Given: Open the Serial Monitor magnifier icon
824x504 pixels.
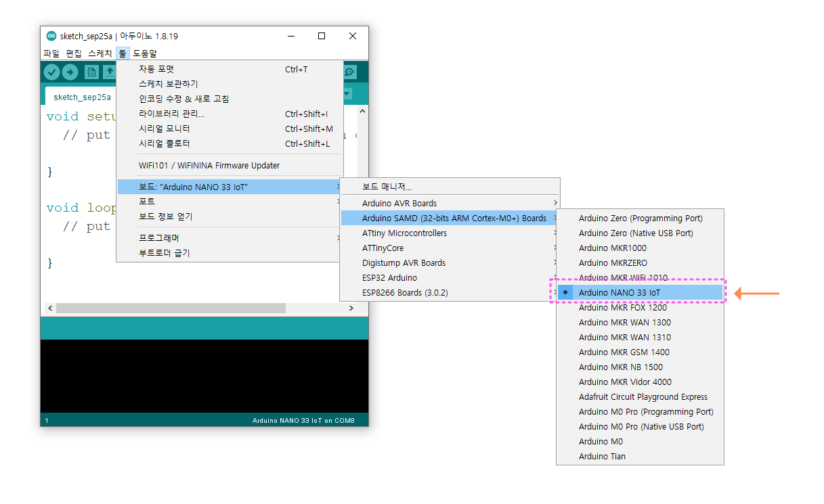Looking at the screenshot, I should pyautogui.click(x=350, y=72).
